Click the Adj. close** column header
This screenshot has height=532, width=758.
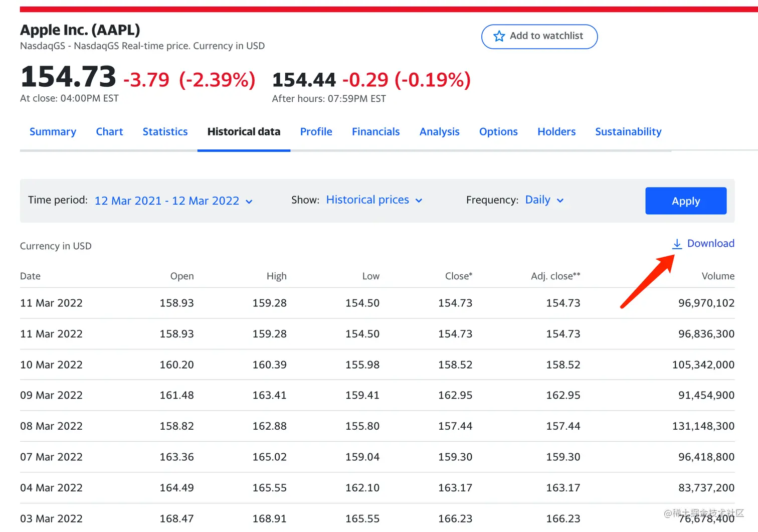click(x=555, y=276)
